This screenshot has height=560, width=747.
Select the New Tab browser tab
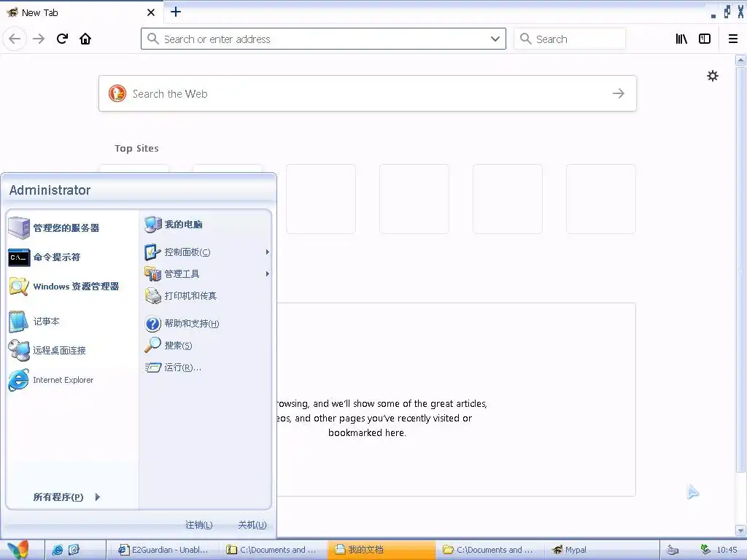point(82,12)
